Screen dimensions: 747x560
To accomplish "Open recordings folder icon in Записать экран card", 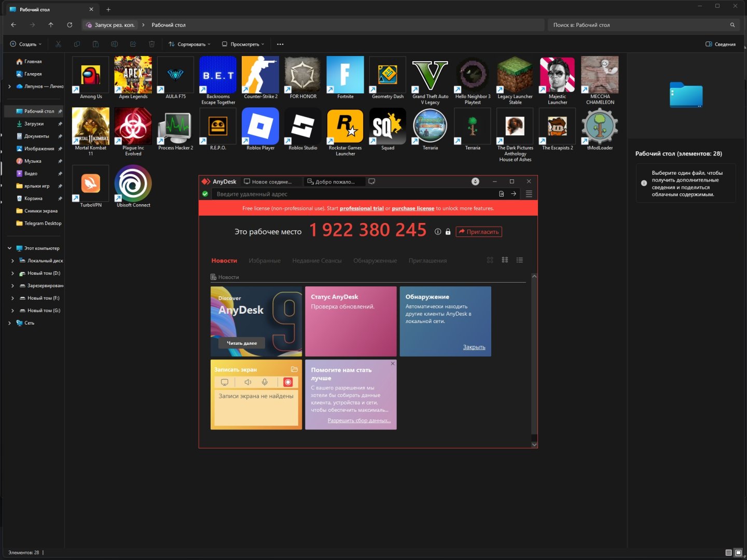I will tap(294, 369).
